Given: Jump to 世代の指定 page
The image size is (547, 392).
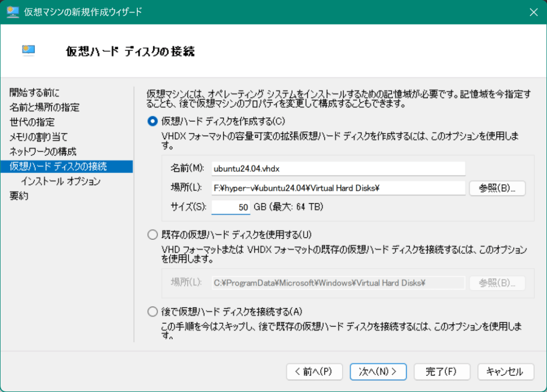Looking at the screenshot, I should [32, 122].
